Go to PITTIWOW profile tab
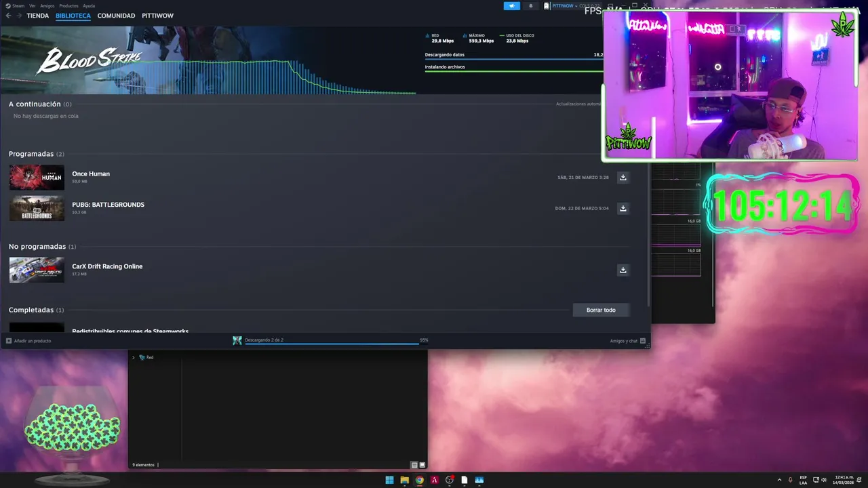The width and height of the screenshot is (868, 488). pos(157,16)
